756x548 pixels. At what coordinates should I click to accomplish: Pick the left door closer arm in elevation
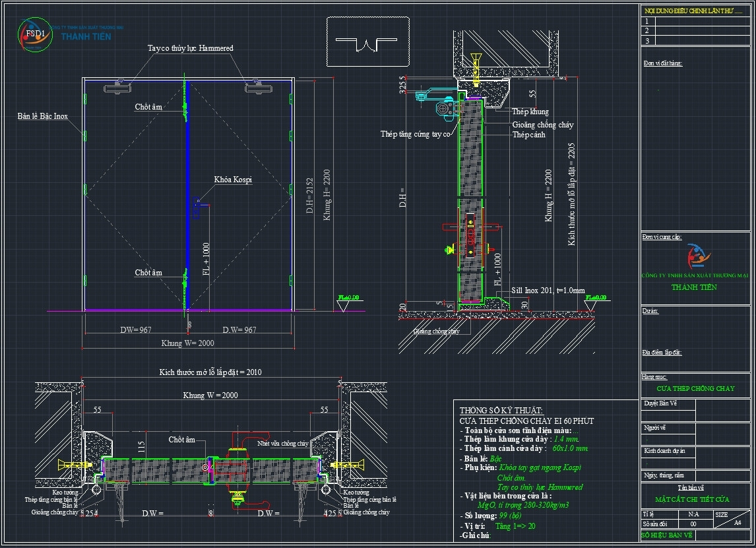[119, 84]
